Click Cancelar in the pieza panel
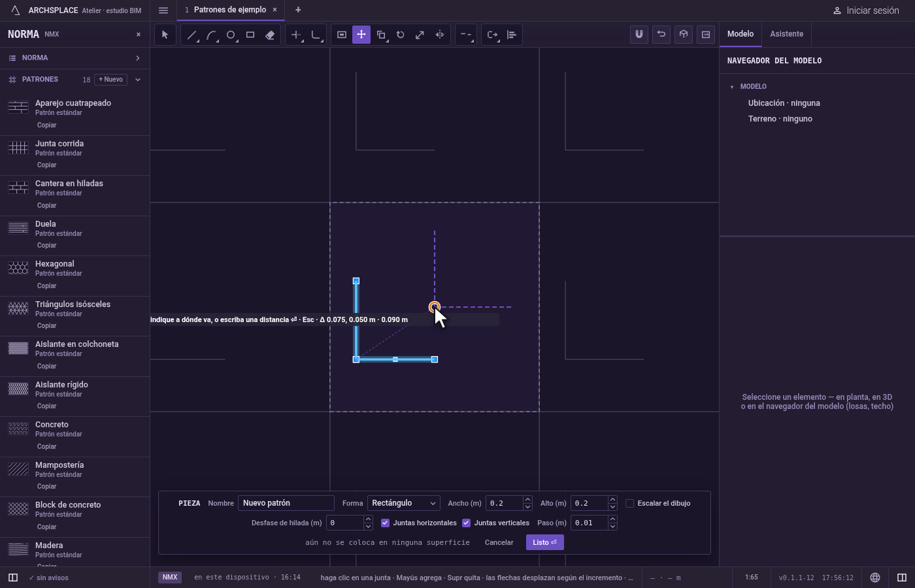915x588 pixels. 499,542
